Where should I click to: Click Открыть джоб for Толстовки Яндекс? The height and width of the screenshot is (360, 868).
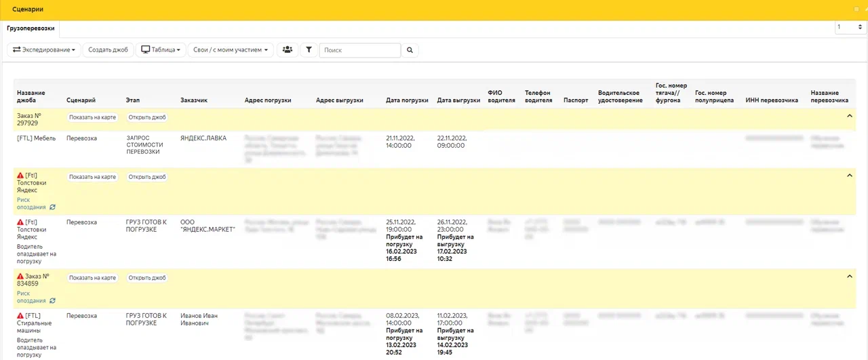(x=147, y=177)
